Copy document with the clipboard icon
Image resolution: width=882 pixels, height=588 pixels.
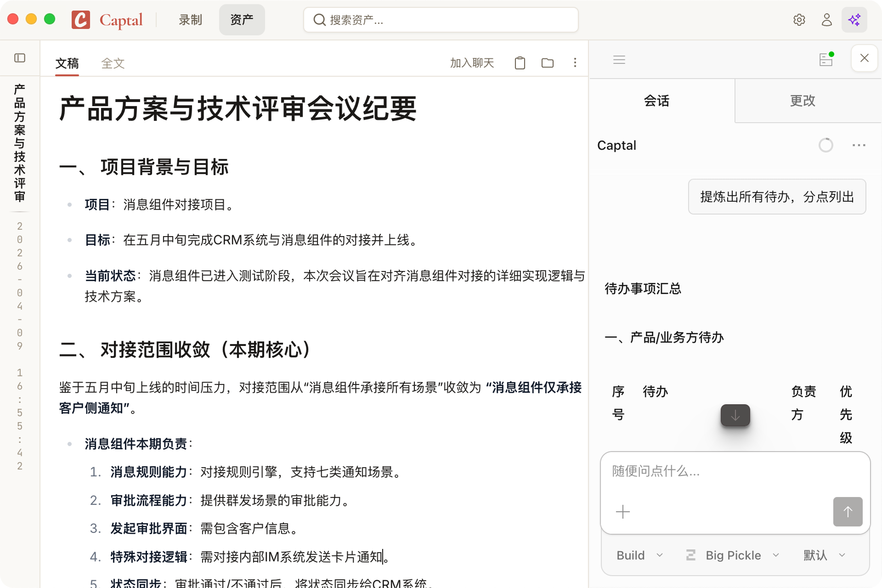click(520, 63)
